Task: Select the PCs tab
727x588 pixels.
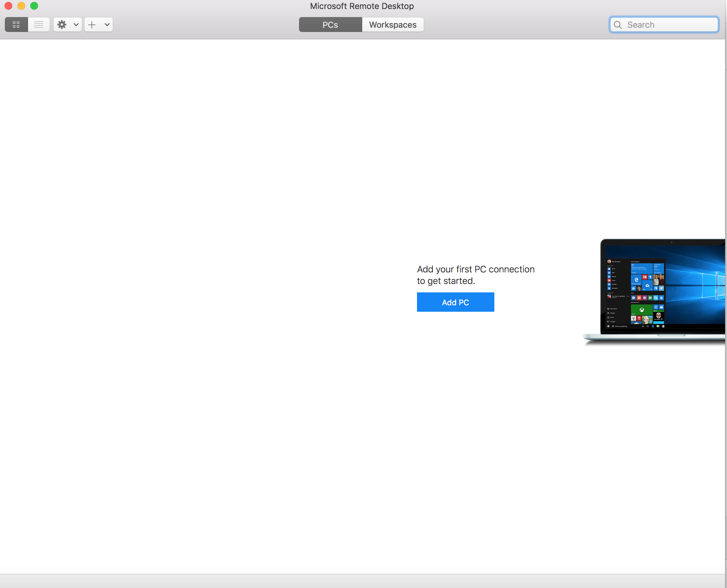Action: [330, 25]
